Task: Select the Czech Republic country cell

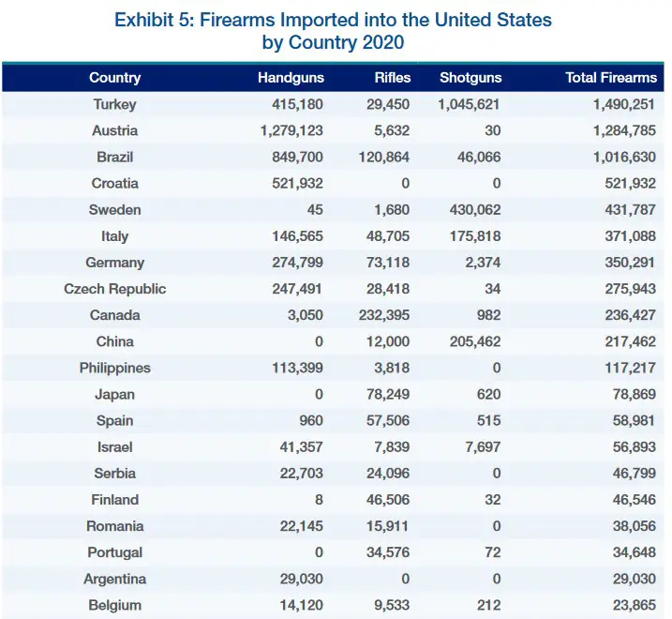Action: (115, 289)
